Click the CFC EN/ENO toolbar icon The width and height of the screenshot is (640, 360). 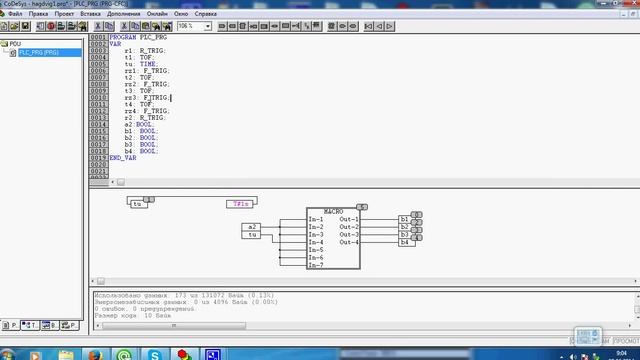pyautogui.click(x=317, y=26)
